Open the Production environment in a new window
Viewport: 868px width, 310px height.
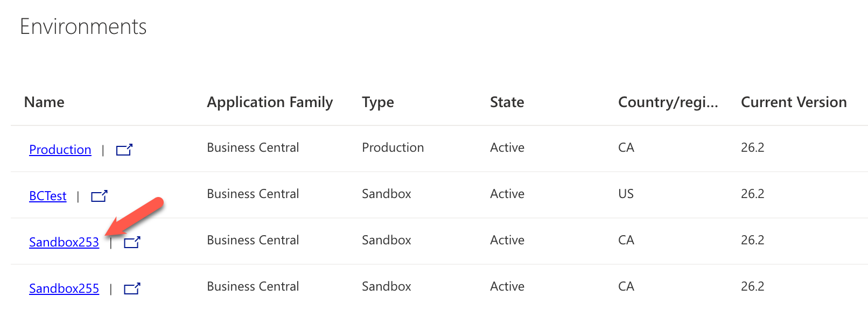tap(124, 150)
